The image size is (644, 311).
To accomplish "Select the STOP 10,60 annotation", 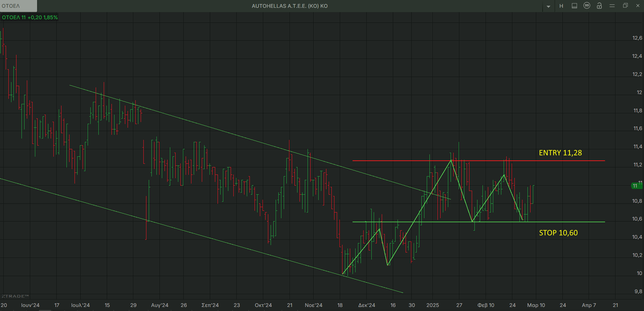I will (559, 233).
